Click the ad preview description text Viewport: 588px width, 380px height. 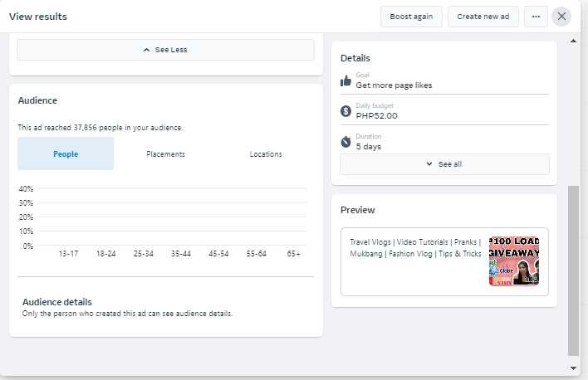pos(415,248)
